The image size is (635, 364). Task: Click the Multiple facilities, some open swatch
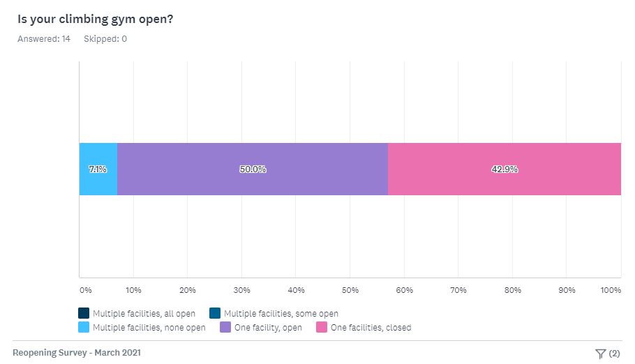[x=215, y=314]
